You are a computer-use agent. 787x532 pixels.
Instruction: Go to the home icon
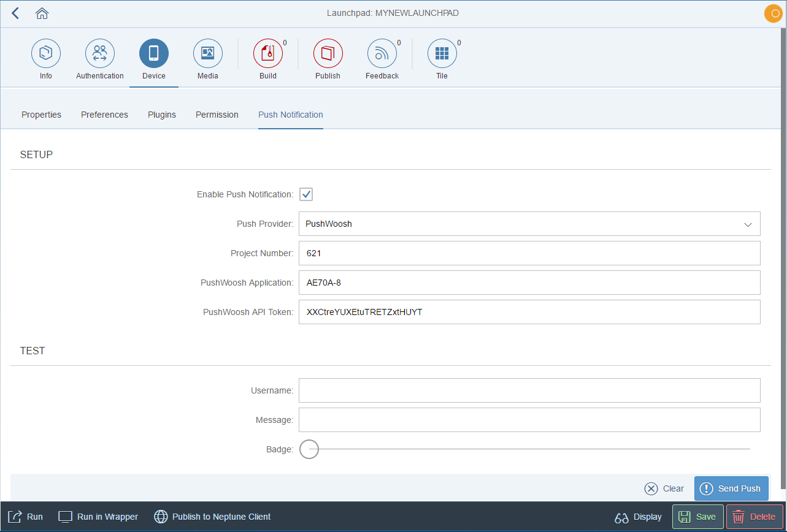click(x=42, y=13)
